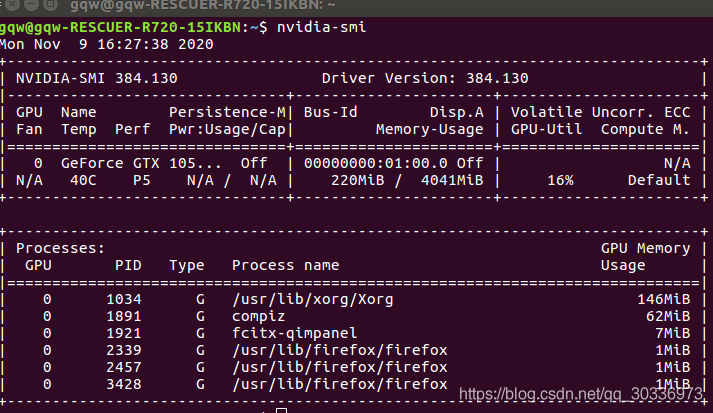This screenshot has width=713, height=413.
Task: Click the terminal maximize button
Action: tap(50, 4)
